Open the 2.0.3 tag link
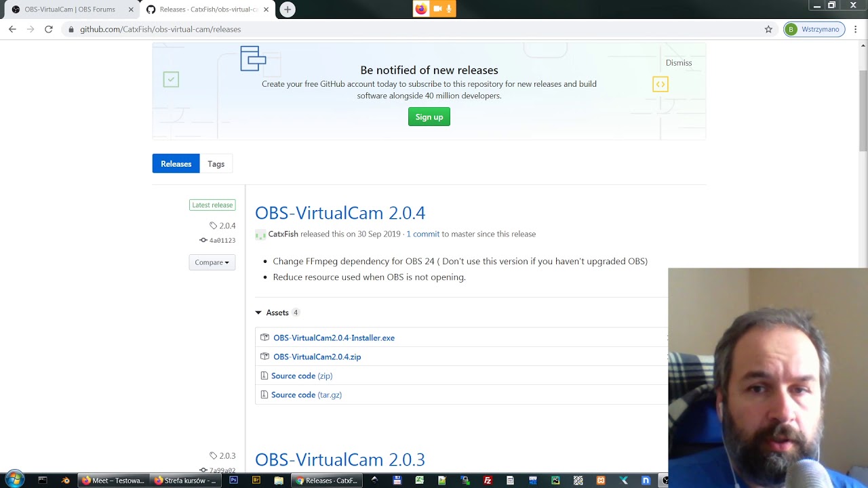Image resolution: width=868 pixels, height=488 pixels. (222, 455)
